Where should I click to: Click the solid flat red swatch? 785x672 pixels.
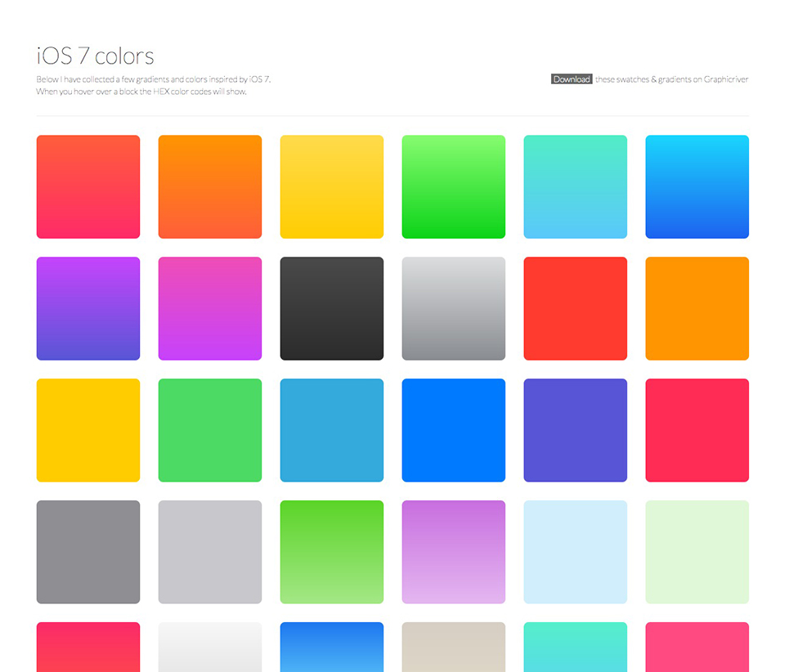click(575, 308)
